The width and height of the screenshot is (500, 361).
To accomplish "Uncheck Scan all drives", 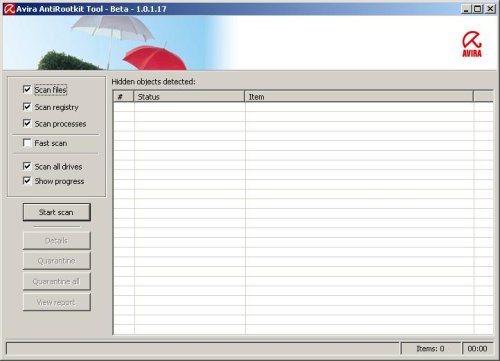I will (27, 166).
